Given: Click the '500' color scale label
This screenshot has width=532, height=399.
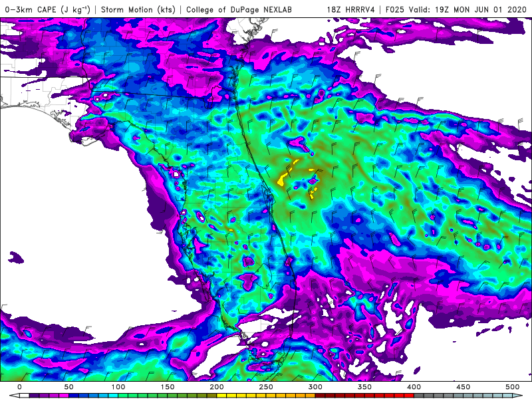Looking at the screenshot, I should pyautogui.click(x=512, y=386).
